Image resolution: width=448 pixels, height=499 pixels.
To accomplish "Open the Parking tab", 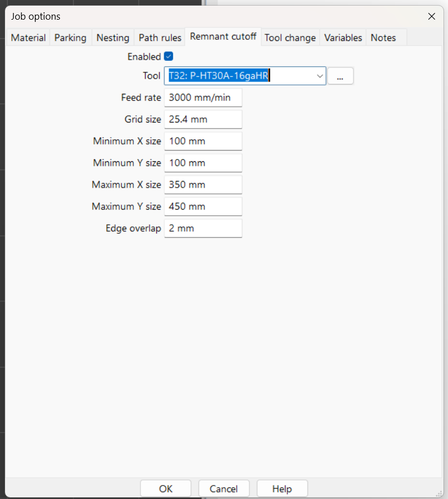I will pos(70,38).
